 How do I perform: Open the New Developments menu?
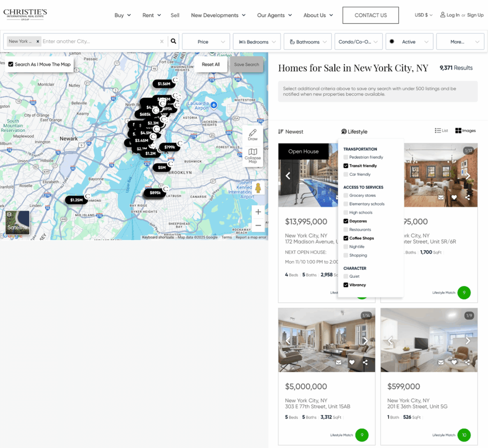218,15
